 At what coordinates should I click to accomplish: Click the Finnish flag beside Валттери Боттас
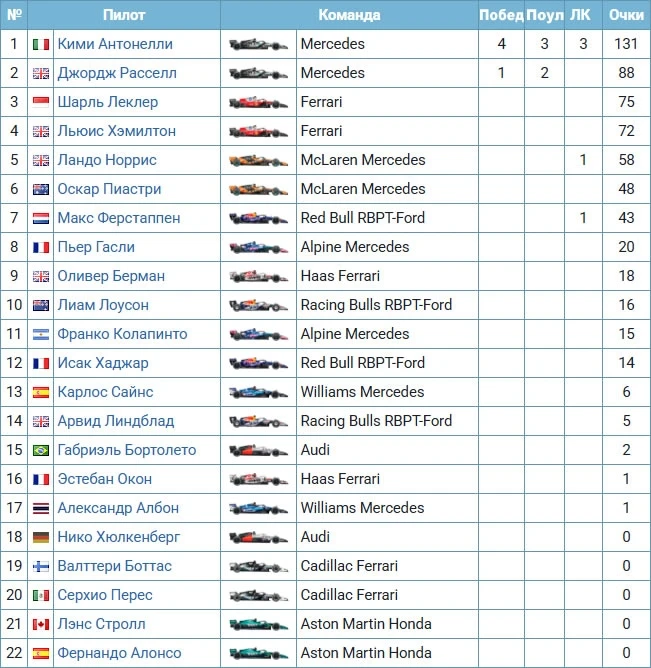click(x=41, y=566)
